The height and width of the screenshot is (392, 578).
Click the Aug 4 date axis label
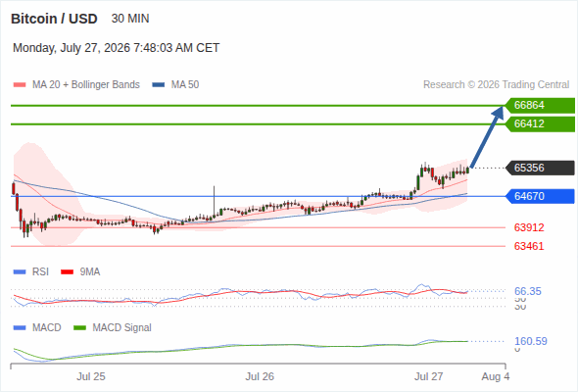[496, 377]
